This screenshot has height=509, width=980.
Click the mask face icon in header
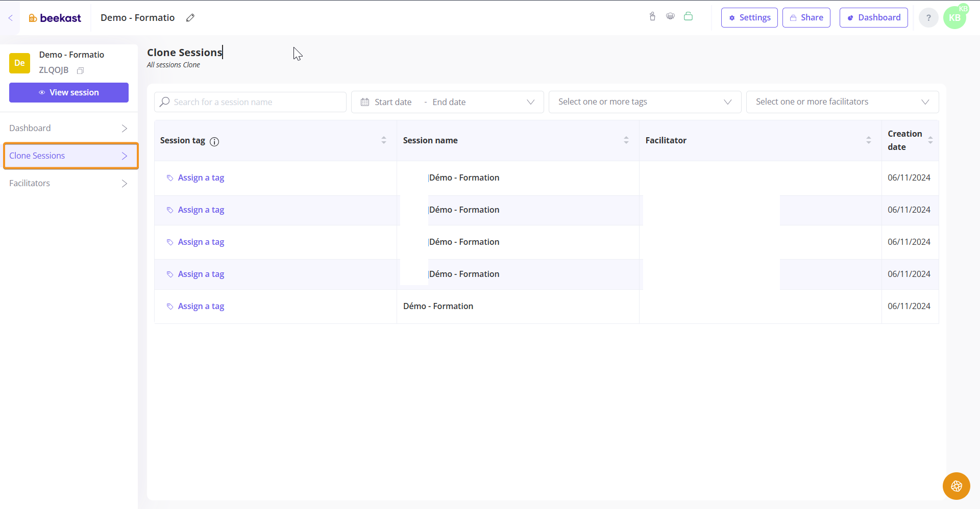click(x=670, y=16)
